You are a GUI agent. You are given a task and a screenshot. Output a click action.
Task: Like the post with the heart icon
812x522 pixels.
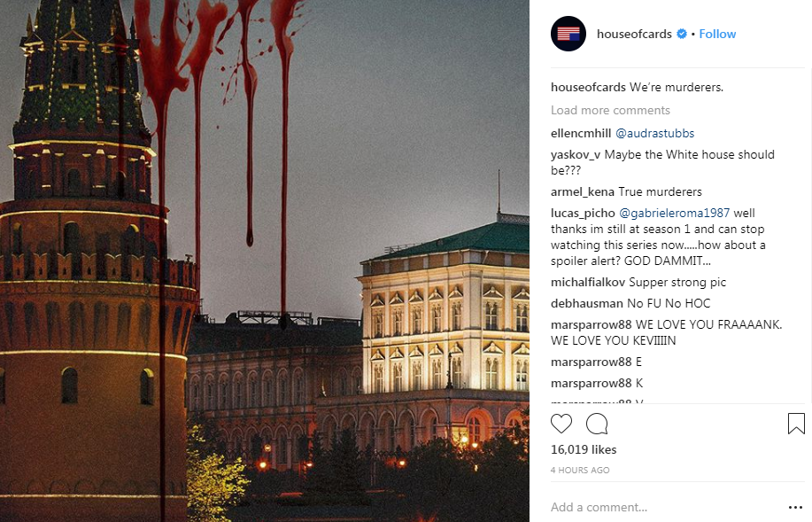561,424
